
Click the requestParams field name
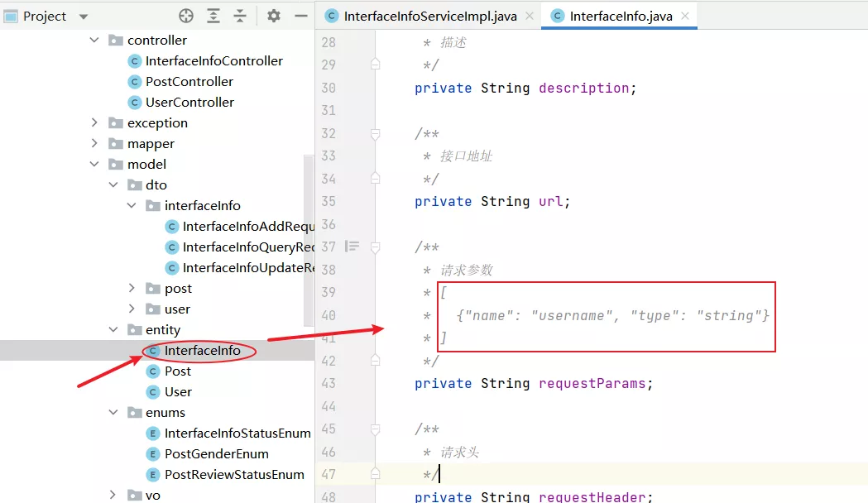[592, 384]
